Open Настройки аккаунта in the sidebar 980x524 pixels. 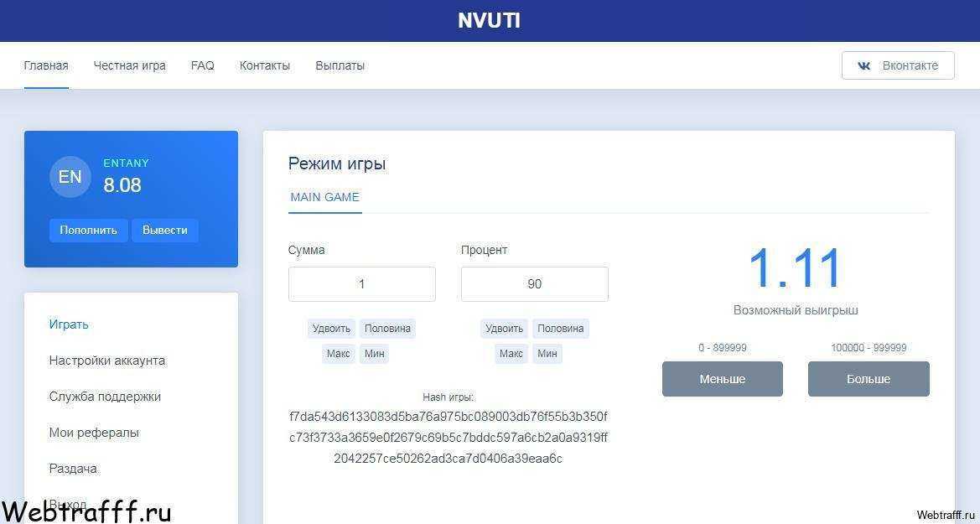(107, 361)
